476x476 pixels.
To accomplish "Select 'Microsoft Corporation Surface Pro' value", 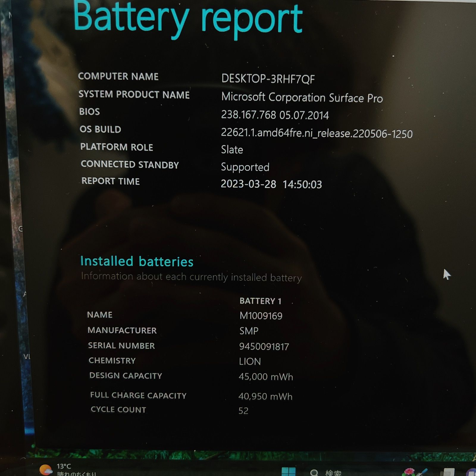I will click(302, 97).
